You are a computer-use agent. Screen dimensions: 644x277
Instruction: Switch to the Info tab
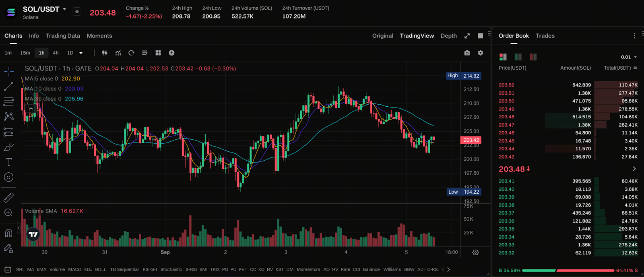pyautogui.click(x=34, y=36)
